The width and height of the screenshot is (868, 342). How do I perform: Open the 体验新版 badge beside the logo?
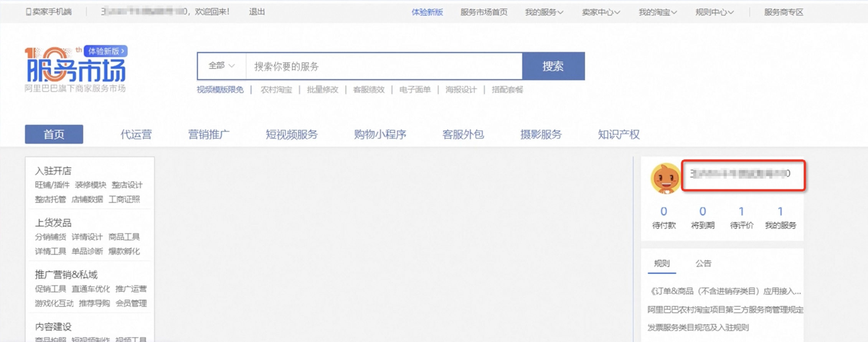106,51
